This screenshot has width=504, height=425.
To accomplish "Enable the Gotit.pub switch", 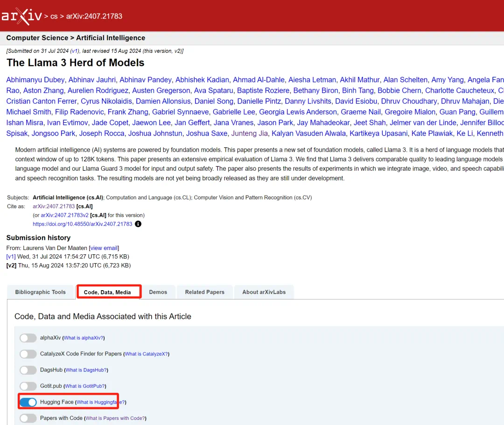I will (28, 386).
